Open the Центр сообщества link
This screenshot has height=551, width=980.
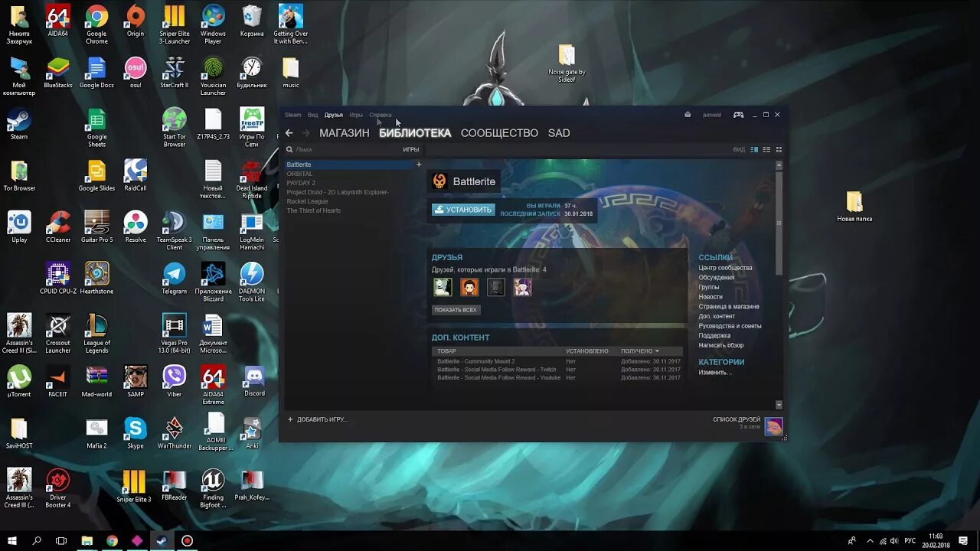click(x=725, y=268)
